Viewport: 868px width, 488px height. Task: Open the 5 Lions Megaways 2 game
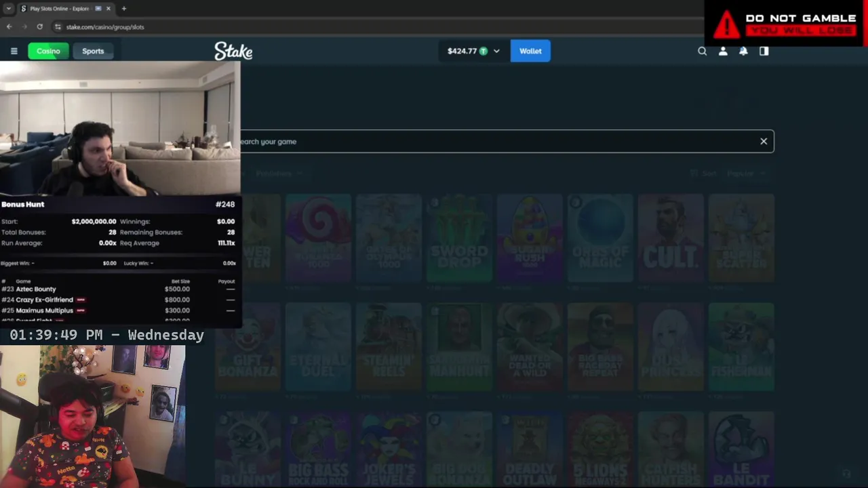(600, 449)
